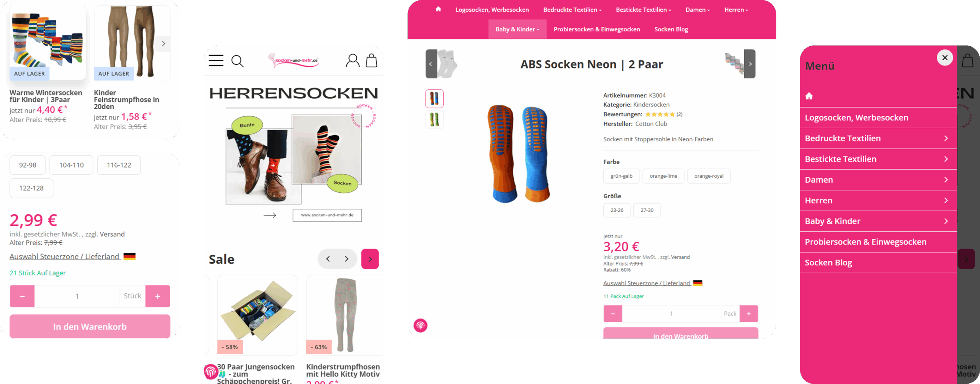980x384 pixels.
Task: Go to home via house icon in top navigation
Action: [x=438, y=9]
